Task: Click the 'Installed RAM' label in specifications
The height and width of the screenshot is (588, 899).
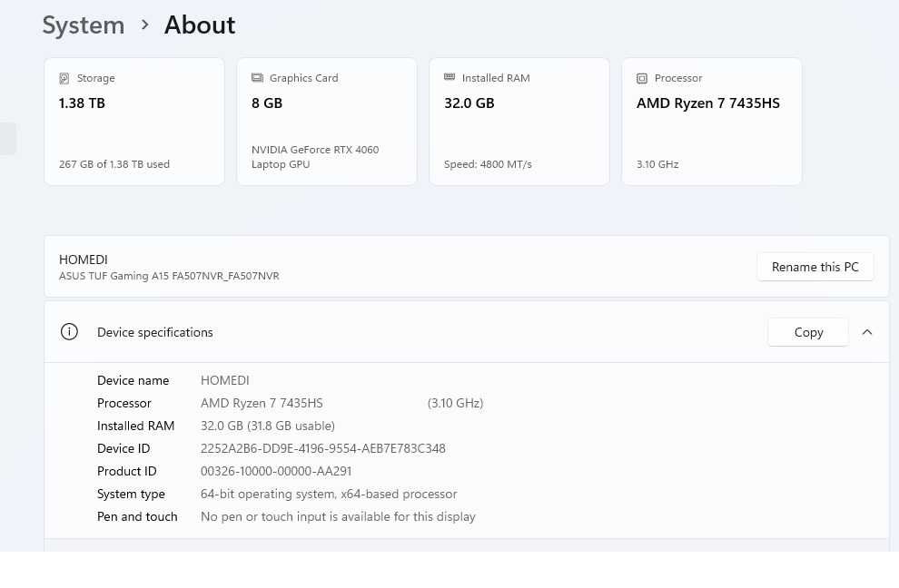Action: 136,426
